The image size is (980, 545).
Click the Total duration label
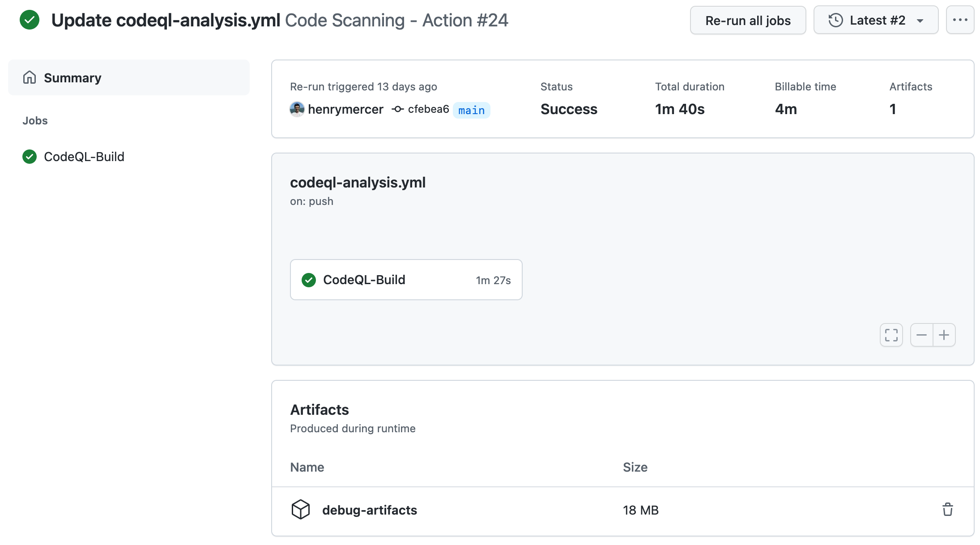690,87
